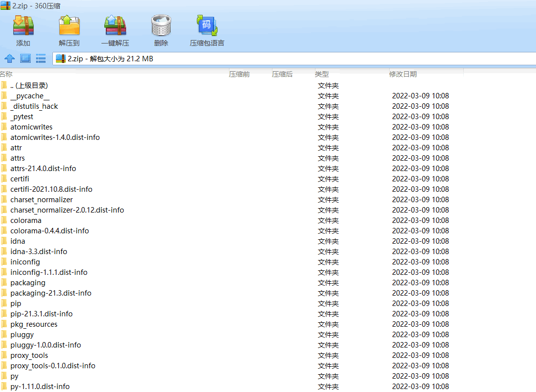The height and width of the screenshot is (392, 536).
Task: Select atomicwrites-1.4.0.dist-info folder name
Action: tap(55, 137)
